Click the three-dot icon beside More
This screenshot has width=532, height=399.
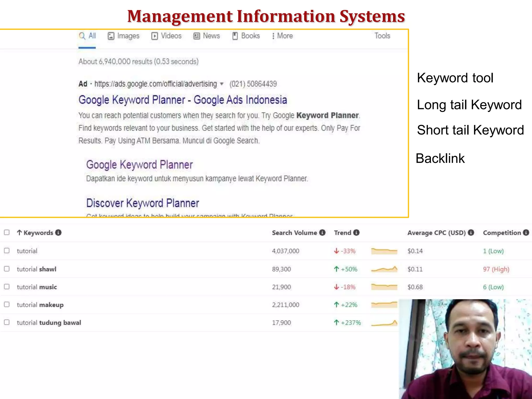(273, 36)
